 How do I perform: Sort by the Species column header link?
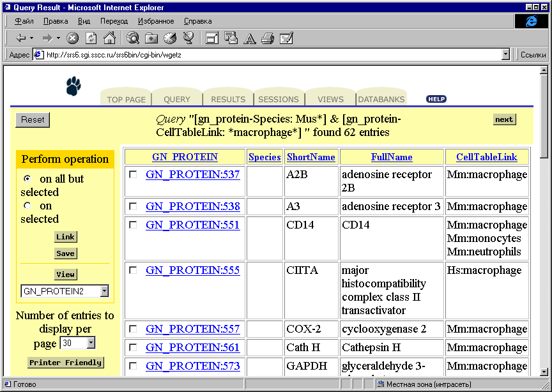tap(264, 157)
